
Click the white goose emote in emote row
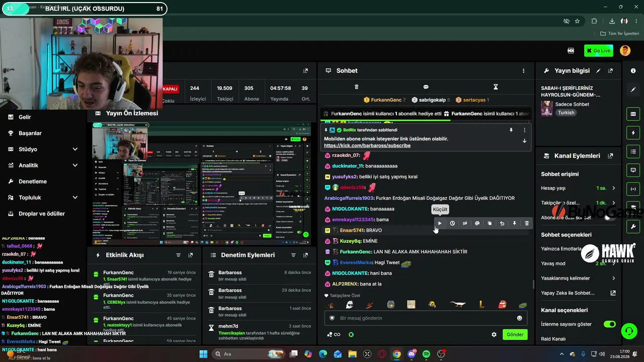point(458,304)
